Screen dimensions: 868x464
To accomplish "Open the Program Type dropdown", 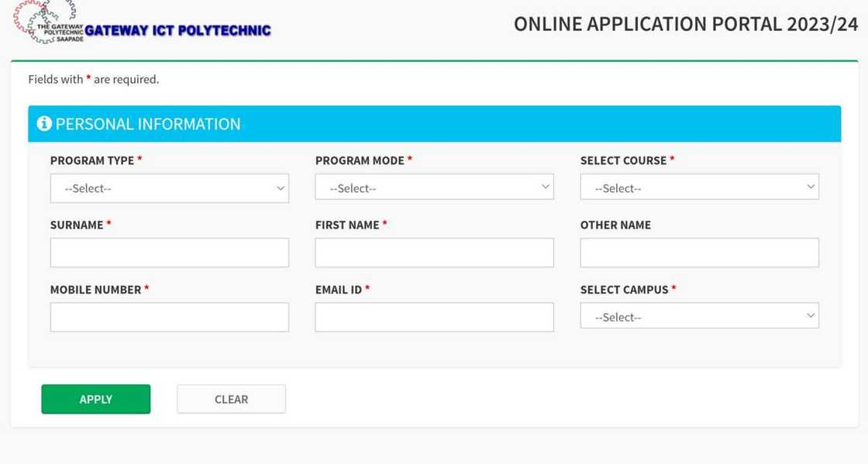I will coord(169,188).
